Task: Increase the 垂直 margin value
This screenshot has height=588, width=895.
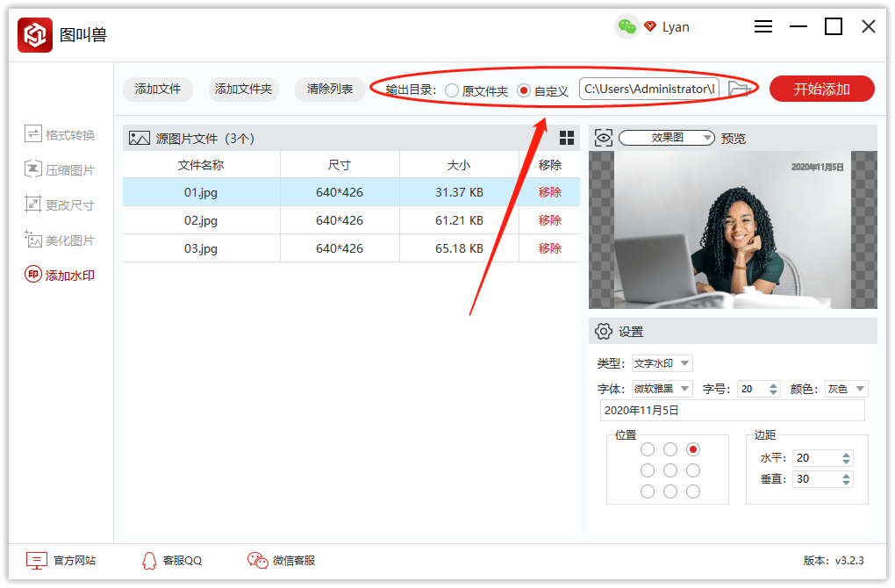Action: coord(846,476)
